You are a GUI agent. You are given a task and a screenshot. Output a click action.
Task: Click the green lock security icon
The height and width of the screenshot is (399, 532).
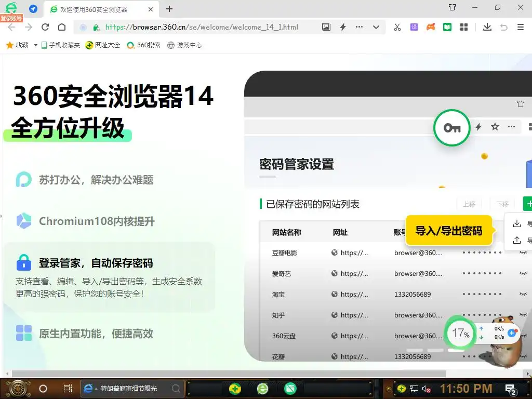96,28
